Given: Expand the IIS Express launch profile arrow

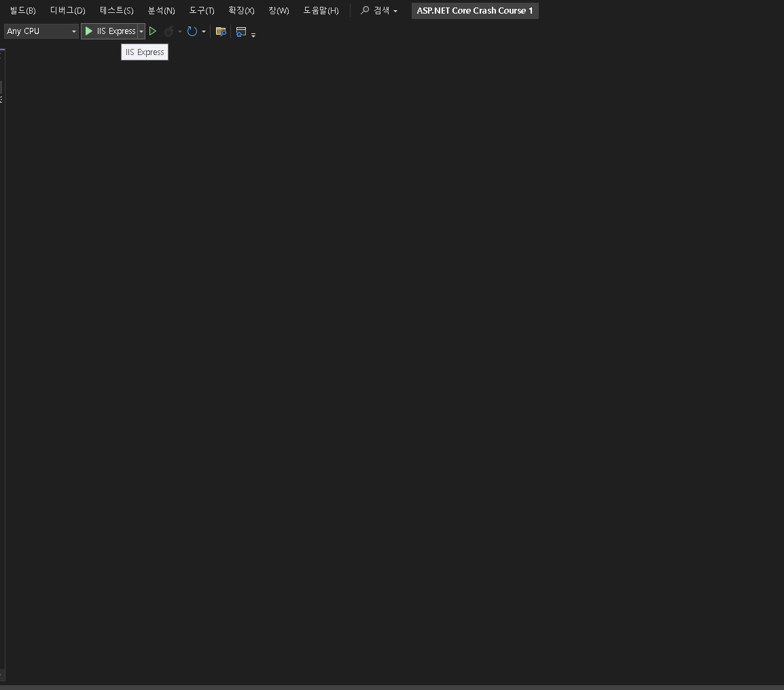Looking at the screenshot, I should 141,31.
